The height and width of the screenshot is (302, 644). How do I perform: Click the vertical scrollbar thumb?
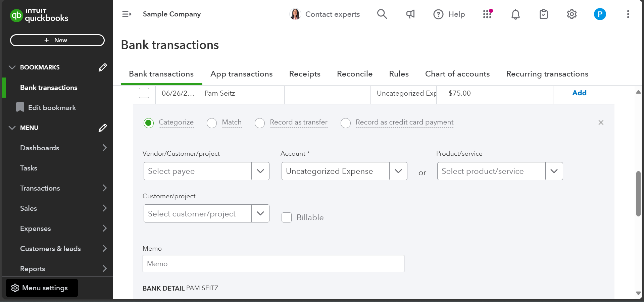[x=638, y=194]
